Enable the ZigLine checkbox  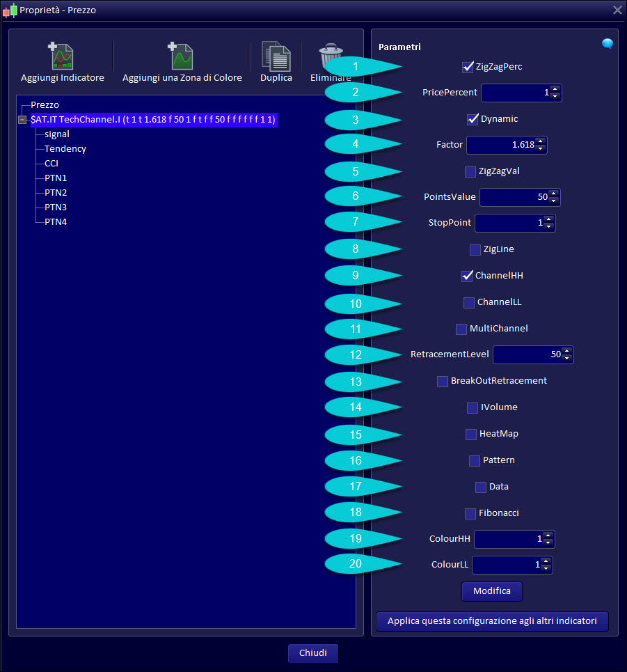click(x=475, y=250)
